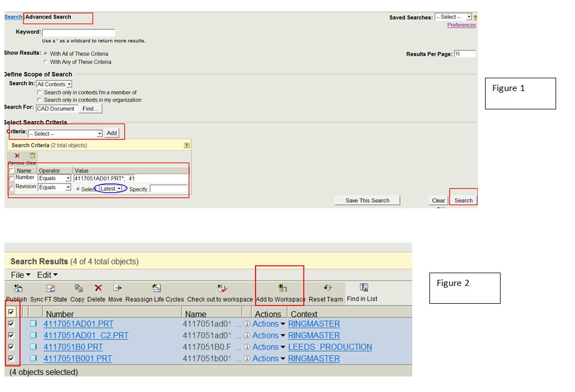This screenshot has width=575, height=392.
Task: Open the File menu in Search Results
Action: click(21, 275)
